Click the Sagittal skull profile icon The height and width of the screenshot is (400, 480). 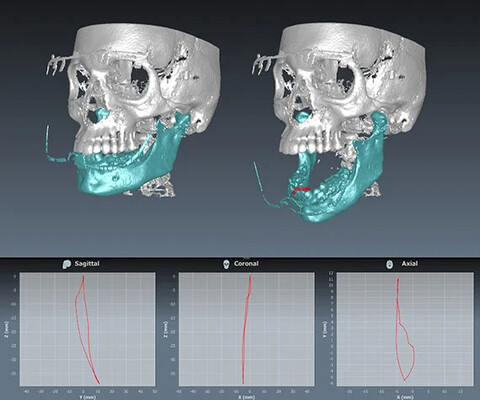point(67,264)
